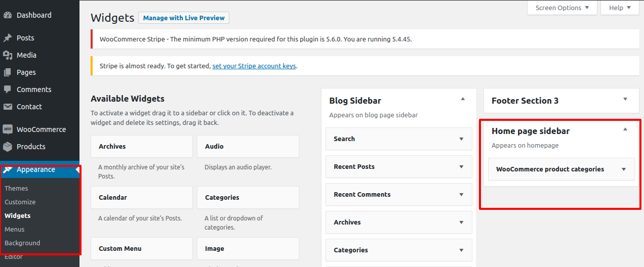Click the Contact envelope icon
644x267 pixels.
(8, 107)
